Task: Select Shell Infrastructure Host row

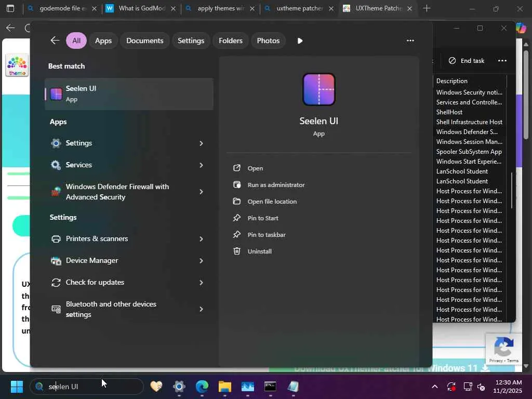Action: pyautogui.click(x=470, y=122)
